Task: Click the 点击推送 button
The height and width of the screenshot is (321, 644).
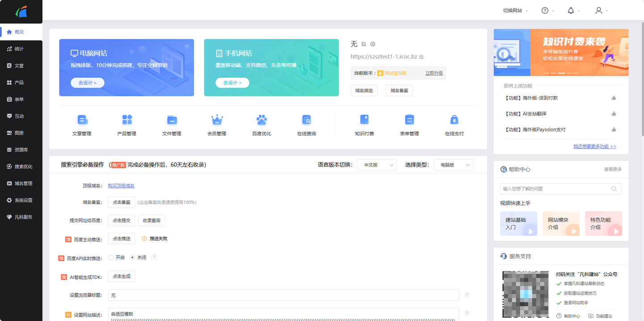Action: pyautogui.click(x=121, y=239)
